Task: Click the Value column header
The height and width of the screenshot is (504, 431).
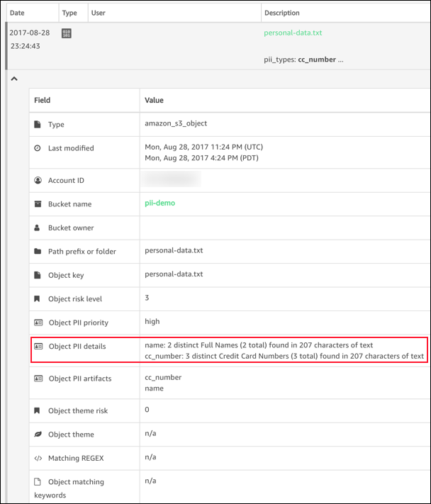Action: point(154,100)
